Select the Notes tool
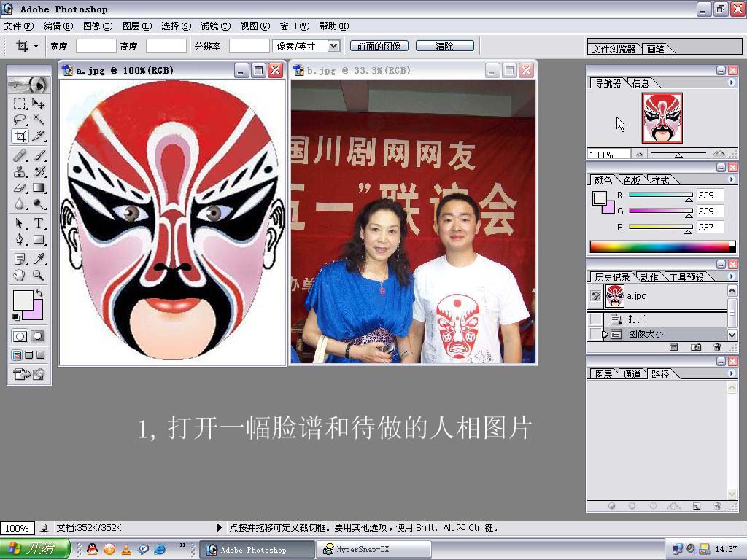Image resolution: width=747 pixels, height=560 pixels. (20, 259)
